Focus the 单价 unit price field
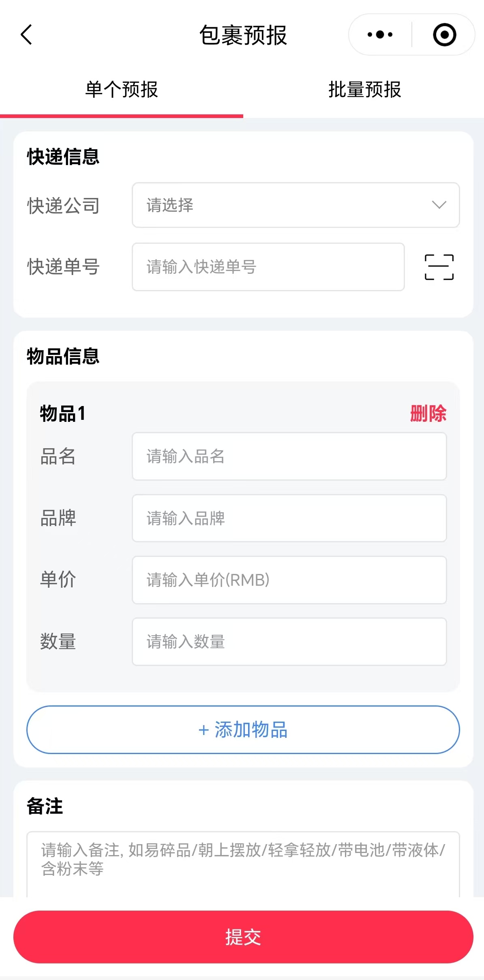 click(x=289, y=580)
